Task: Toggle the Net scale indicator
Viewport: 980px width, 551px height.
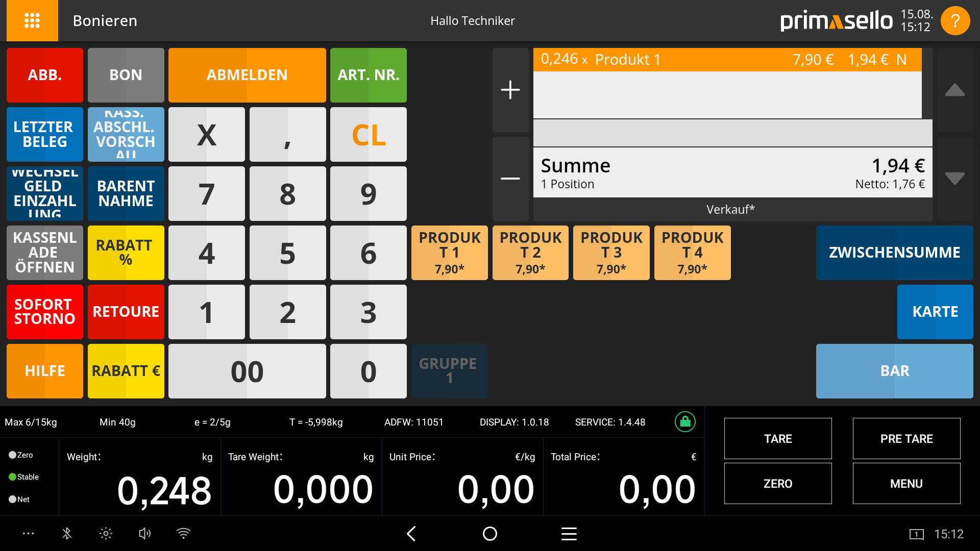Action: [x=13, y=499]
